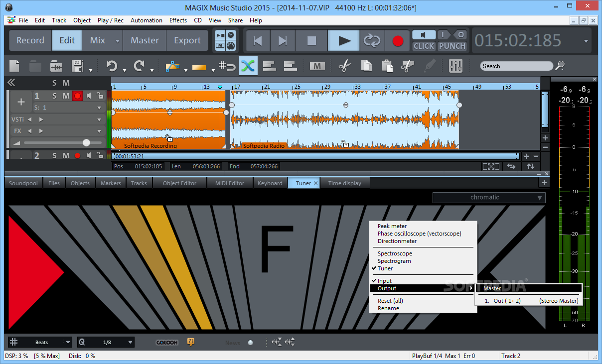Toggle loop playback mode
The height and width of the screenshot is (364, 602).
372,41
